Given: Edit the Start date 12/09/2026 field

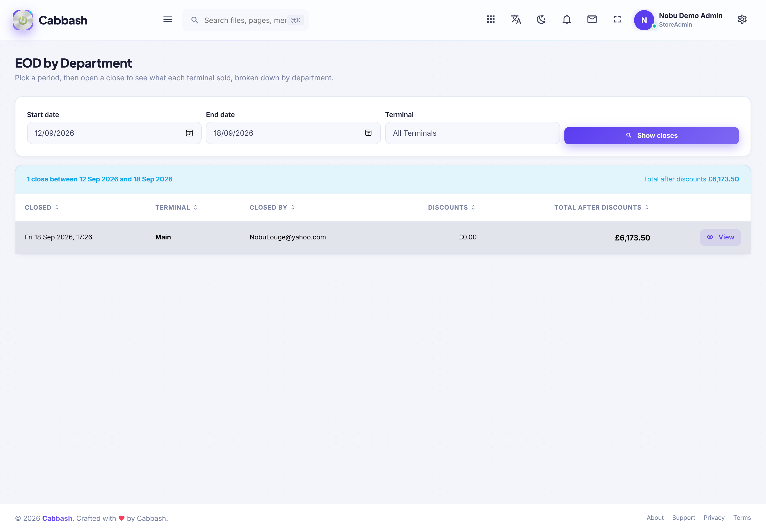Looking at the screenshot, I should 114,133.
